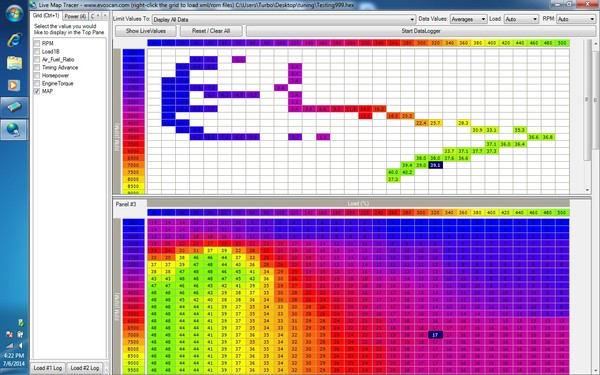Click the volume speaker tray icon

click(20, 346)
